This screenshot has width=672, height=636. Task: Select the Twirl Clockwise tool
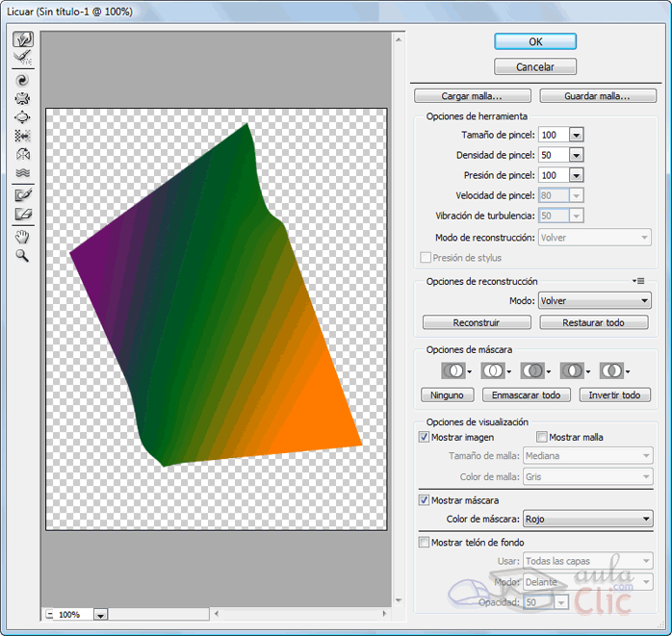(x=23, y=80)
